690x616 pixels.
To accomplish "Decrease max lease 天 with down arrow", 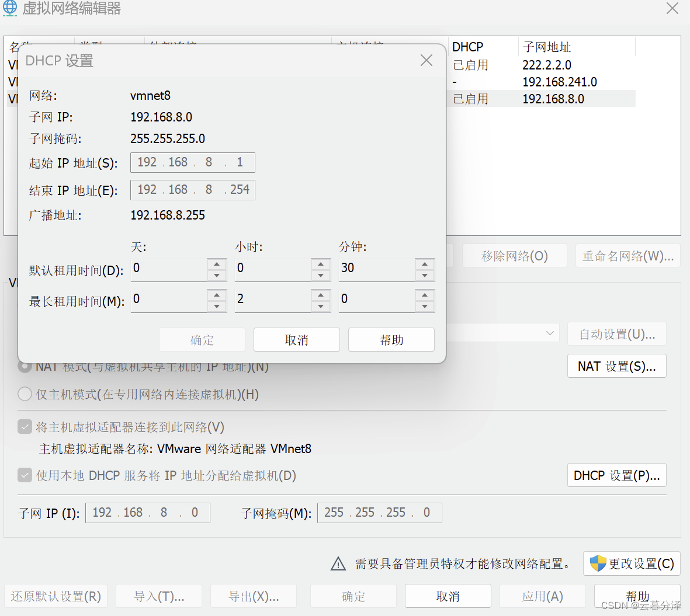I will pyautogui.click(x=217, y=307).
